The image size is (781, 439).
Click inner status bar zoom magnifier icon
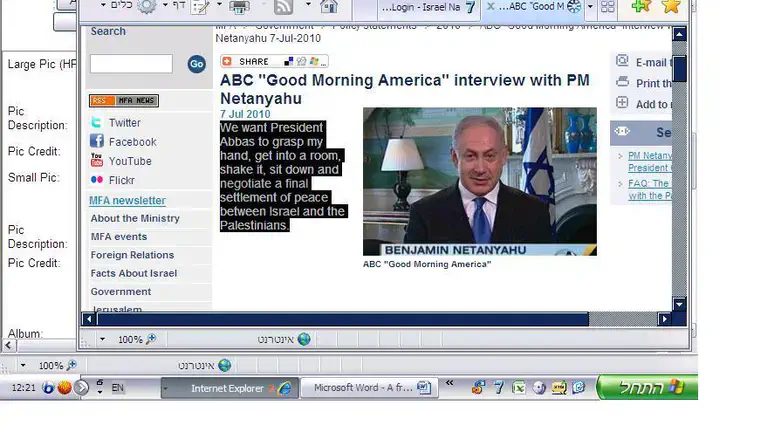pyautogui.click(x=151, y=339)
